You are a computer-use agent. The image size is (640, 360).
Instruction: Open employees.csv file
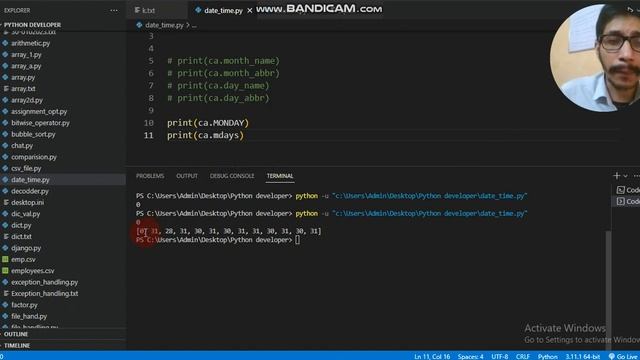[x=33, y=271]
